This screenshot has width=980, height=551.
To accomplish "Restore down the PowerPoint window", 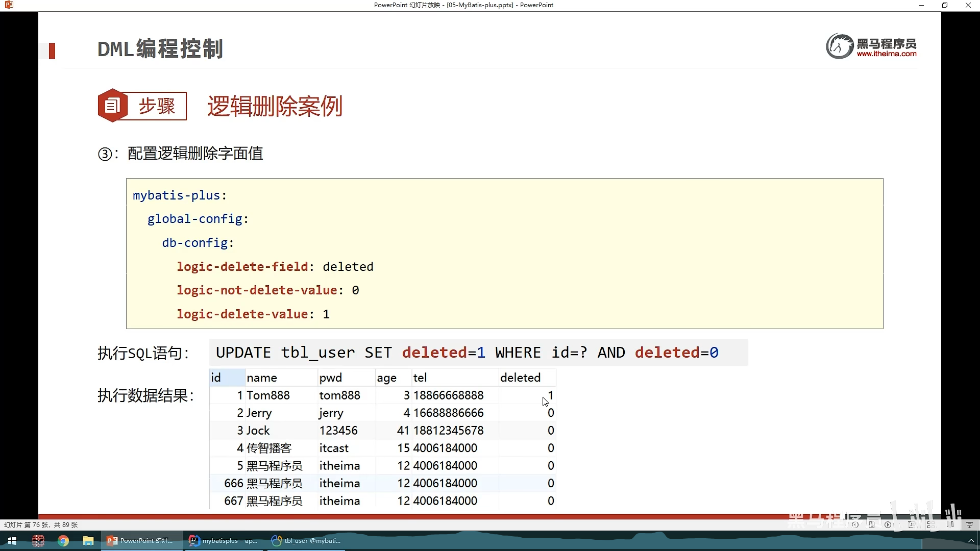I will click(x=945, y=5).
